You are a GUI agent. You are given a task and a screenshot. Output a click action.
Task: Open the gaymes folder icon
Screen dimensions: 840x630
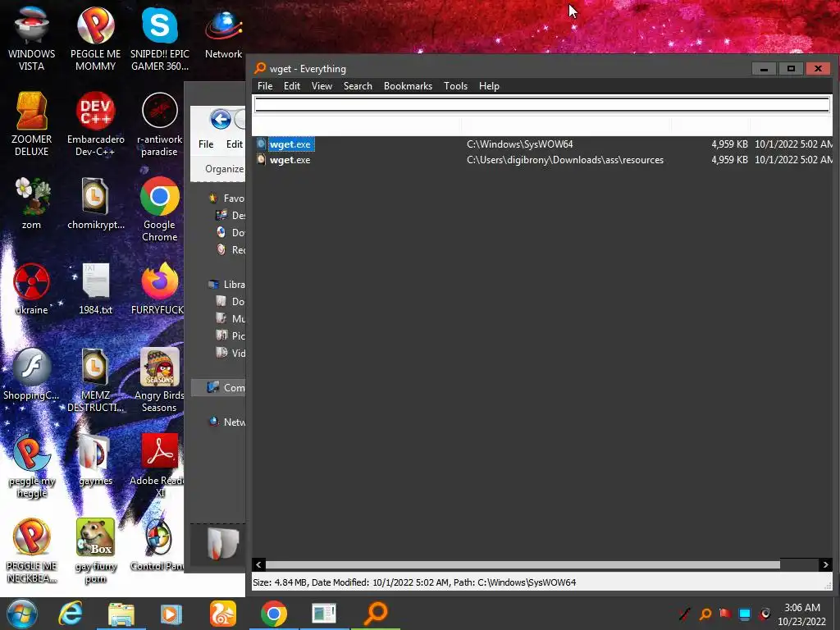click(95, 459)
